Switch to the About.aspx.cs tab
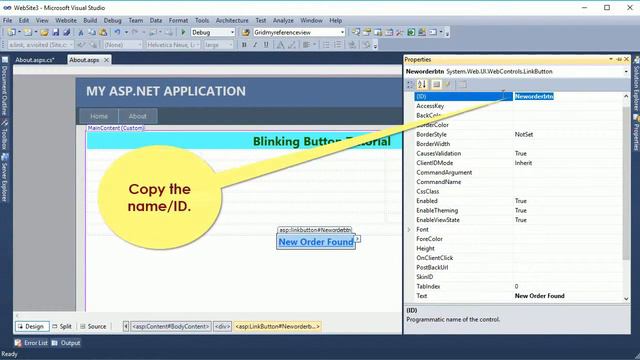The width and height of the screenshot is (640, 360). [x=35, y=60]
